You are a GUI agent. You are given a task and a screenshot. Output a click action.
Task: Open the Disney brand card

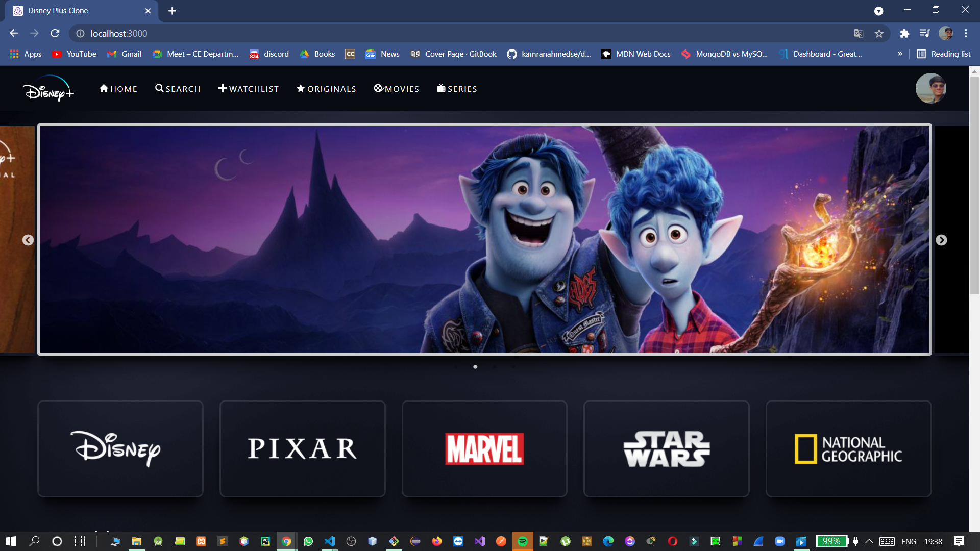click(x=120, y=448)
